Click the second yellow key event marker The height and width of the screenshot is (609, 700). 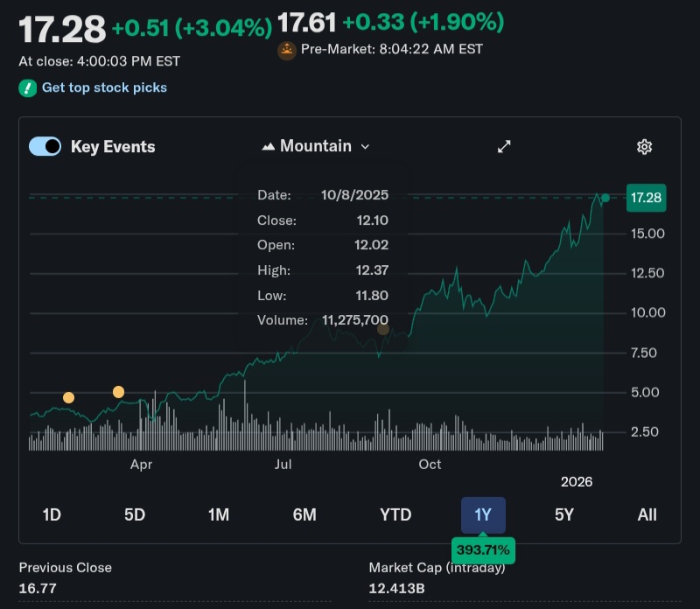118,392
